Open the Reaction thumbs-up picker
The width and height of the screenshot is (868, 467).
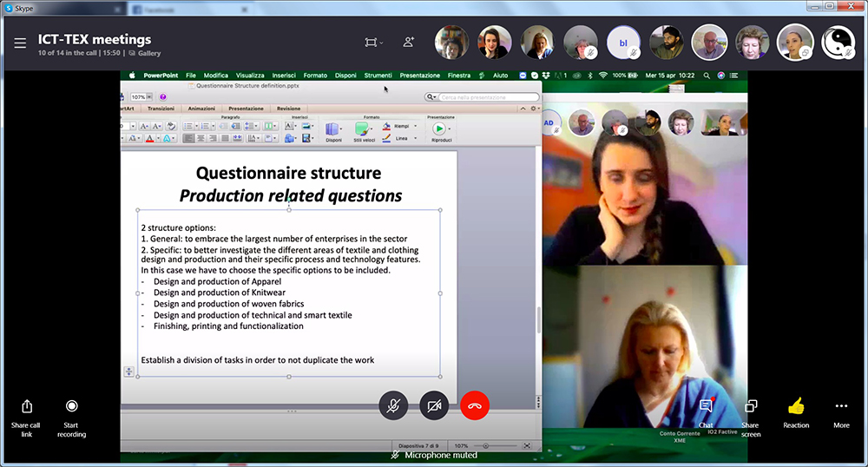tap(796, 407)
